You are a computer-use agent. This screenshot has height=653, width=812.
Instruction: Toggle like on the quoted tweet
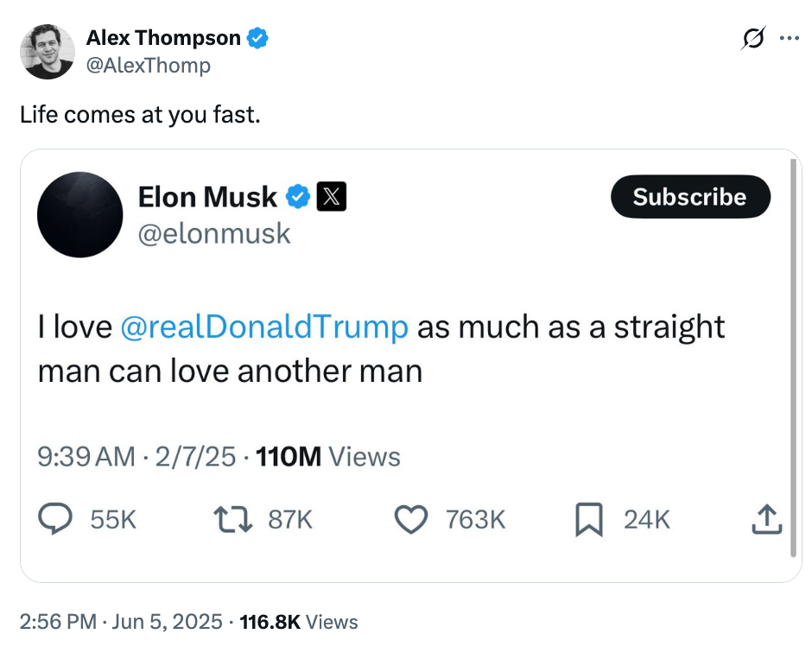(412, 519)
